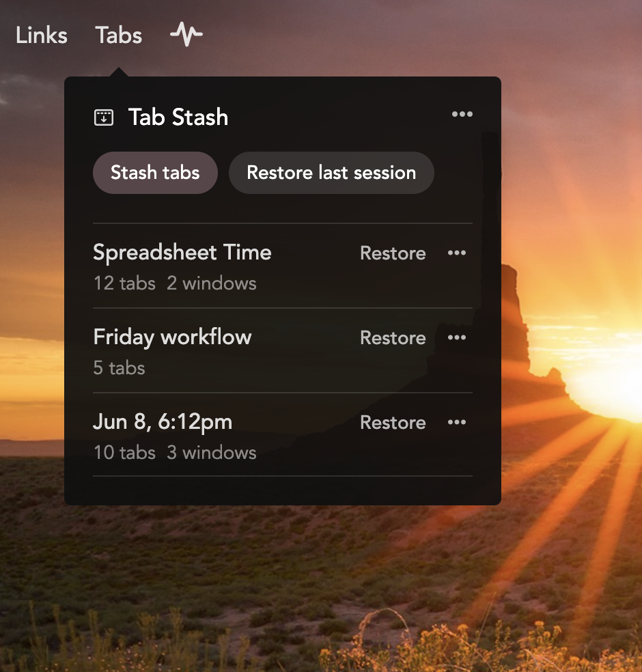Click the Stash tabs button
The image size is (642, 672).
[x=155, y=173]
